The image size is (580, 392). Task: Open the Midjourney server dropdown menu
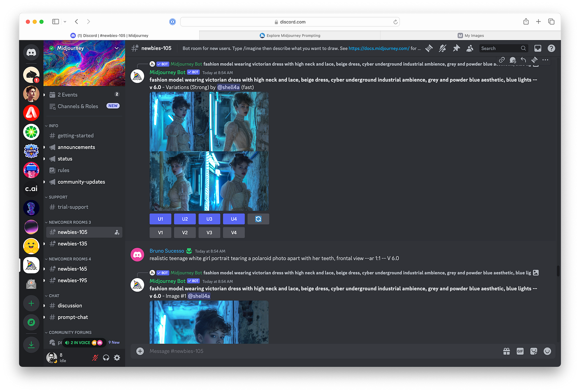(117, 48)
